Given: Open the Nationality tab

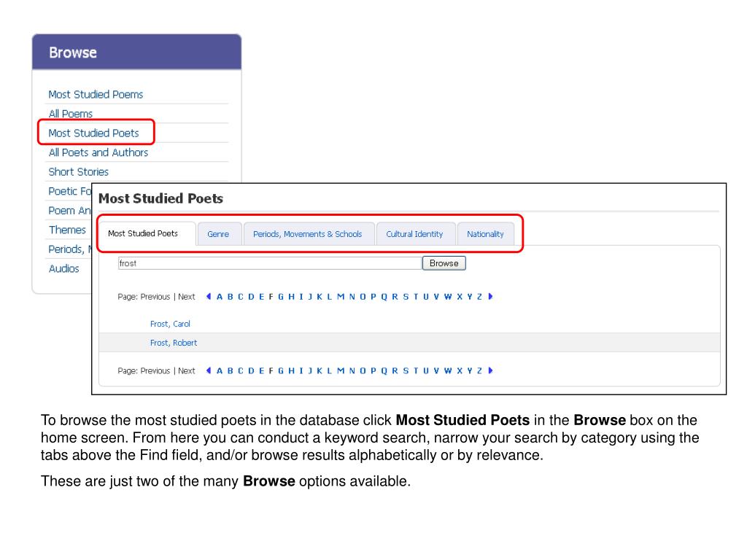Looking at the screenshot, I should 485,234.
